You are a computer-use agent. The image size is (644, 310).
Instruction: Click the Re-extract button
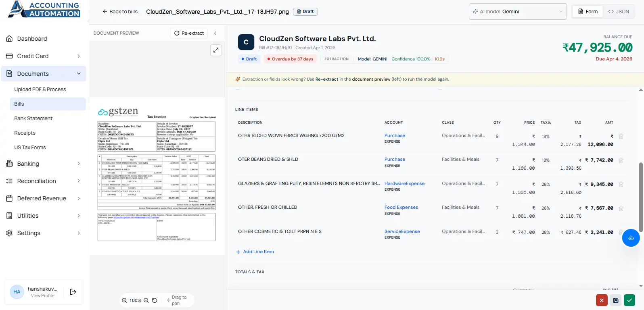189,33
